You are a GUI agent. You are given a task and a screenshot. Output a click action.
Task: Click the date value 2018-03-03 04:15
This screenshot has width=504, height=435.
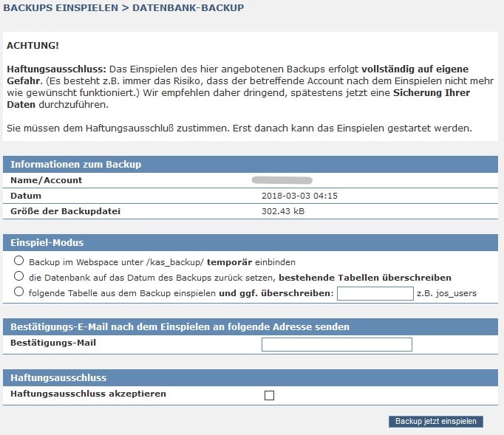coord(299,196)
